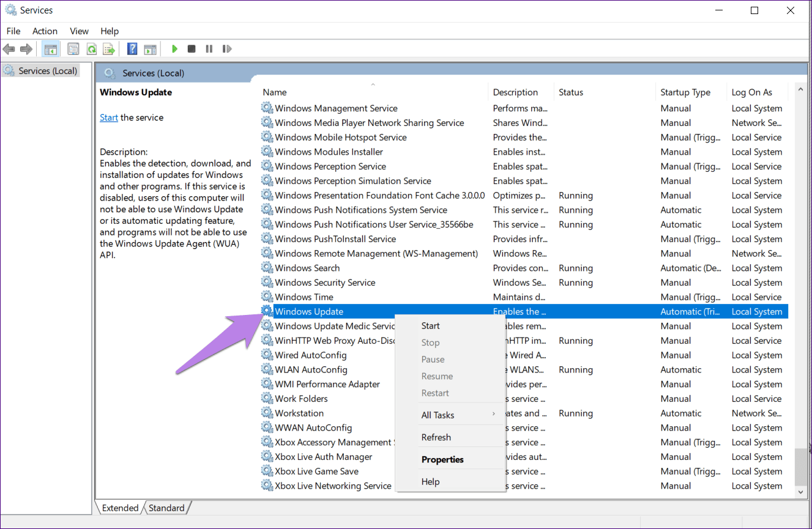The width and height of the screenshot is (812, 529).
Task: Click the Services title bar gear icon
Action: click(11, 10)
